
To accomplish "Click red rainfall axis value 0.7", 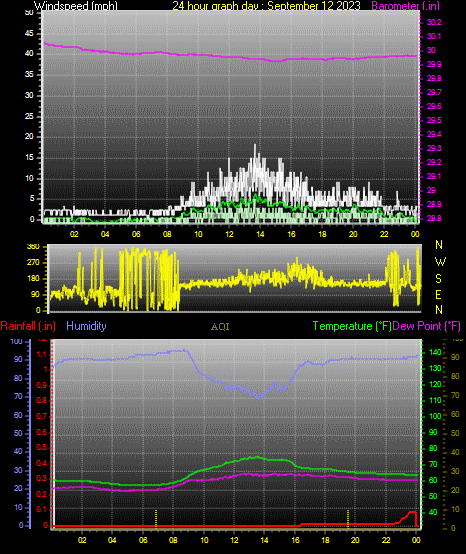I will [42, 416].
